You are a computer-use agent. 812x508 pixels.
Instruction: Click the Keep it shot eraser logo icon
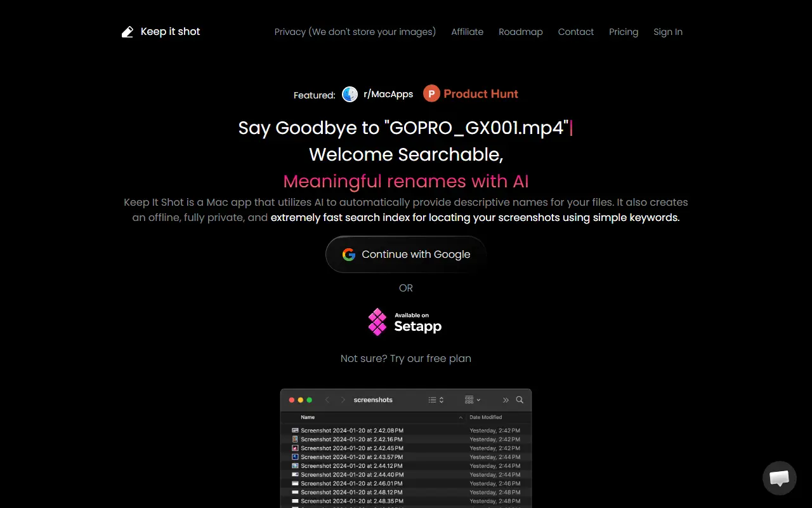point(128,32)
